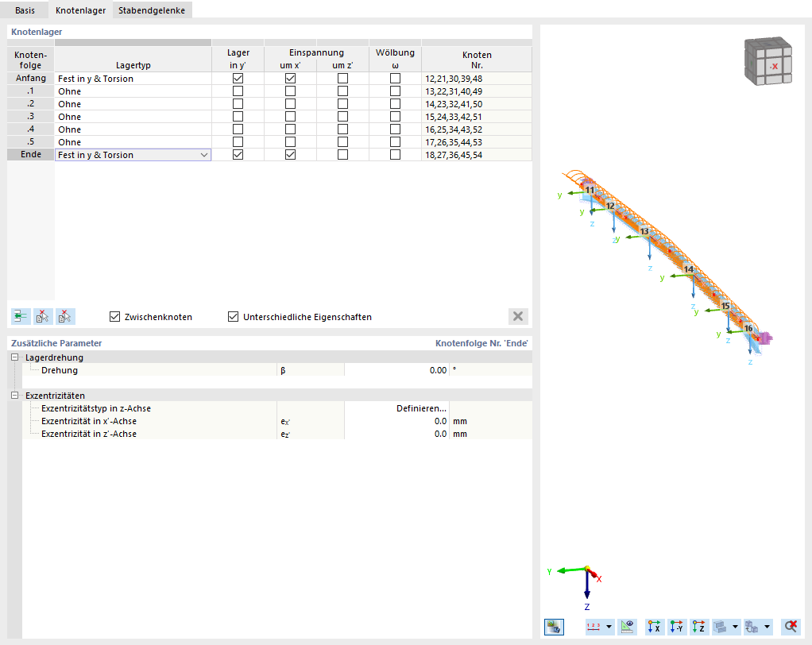
Task: Click the Lagertyp 'Ohne' cell in row .5
Action: (x=133, y=142)
